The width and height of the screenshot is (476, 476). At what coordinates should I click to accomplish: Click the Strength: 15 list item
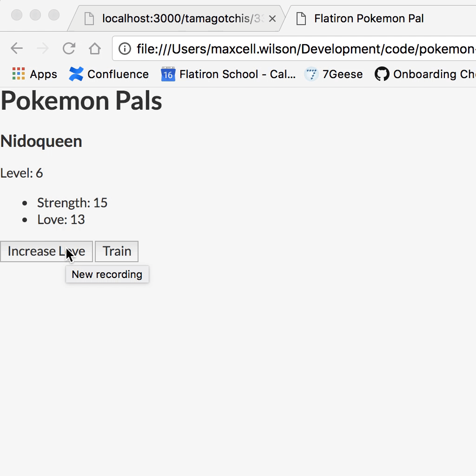tap(72, 203)
